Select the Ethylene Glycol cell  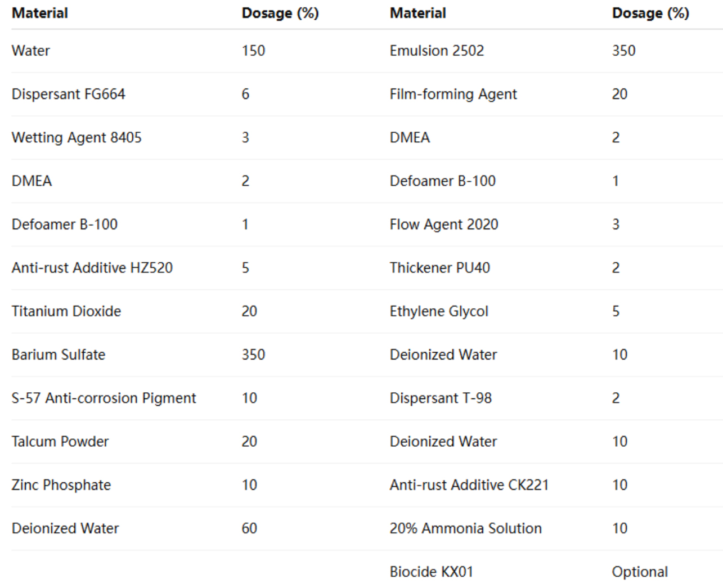click(x=439, y=311)
